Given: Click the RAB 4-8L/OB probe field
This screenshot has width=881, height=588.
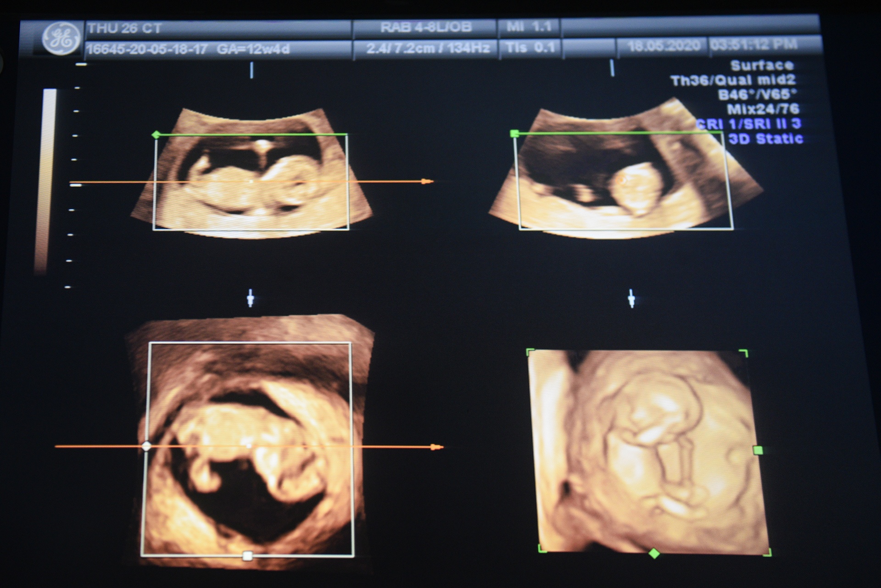Looking at the screenshot, I should [x=425, y=28].
